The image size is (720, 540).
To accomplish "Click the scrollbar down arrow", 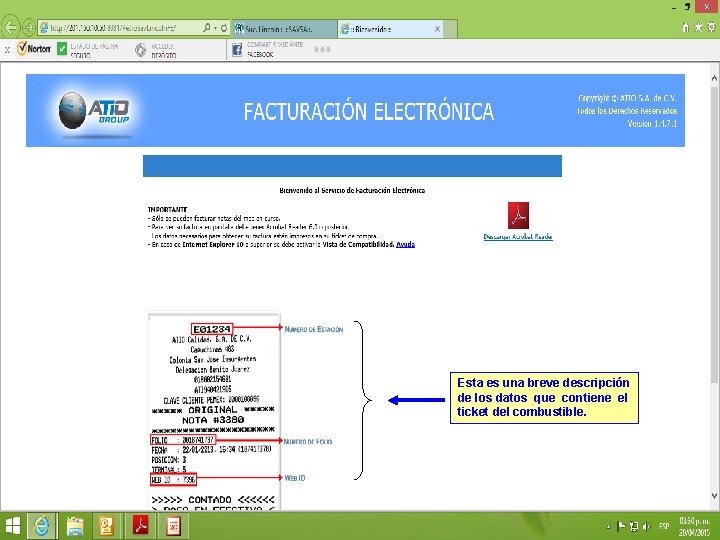I will (714, 496).
